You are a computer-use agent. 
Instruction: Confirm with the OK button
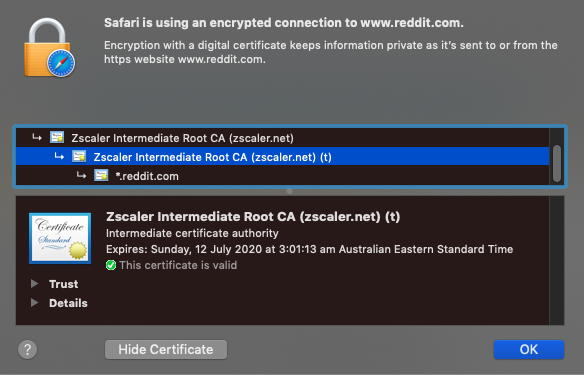529,349
